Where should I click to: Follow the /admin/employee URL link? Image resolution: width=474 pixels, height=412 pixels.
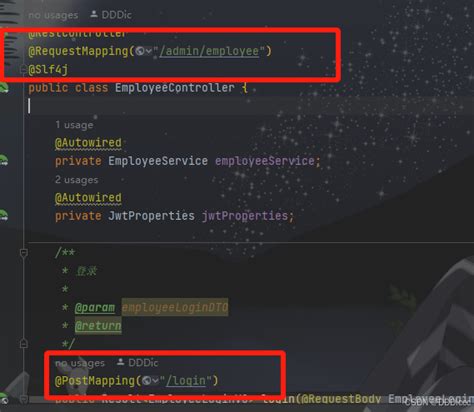coord(209,51)
